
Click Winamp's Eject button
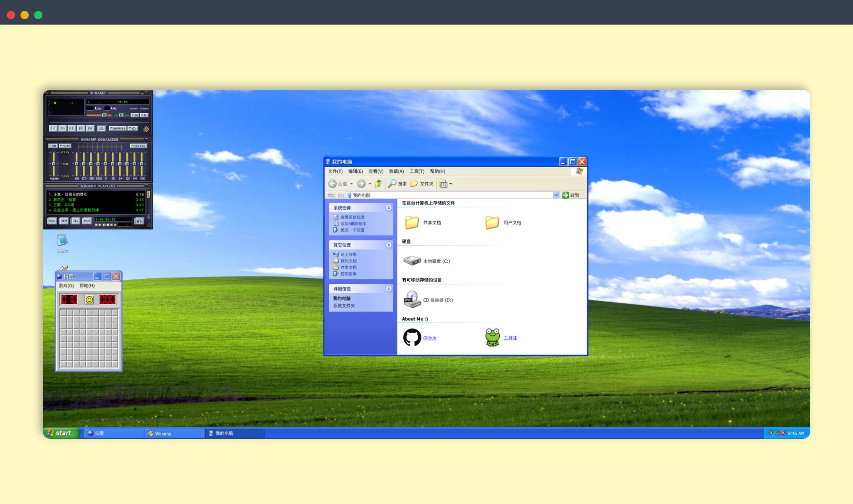(x=102, y=128)
